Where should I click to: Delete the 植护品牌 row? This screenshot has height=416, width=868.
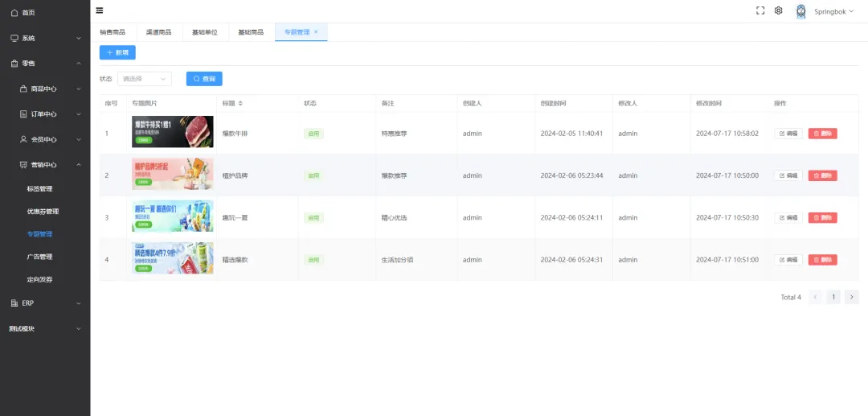(823, 175)
